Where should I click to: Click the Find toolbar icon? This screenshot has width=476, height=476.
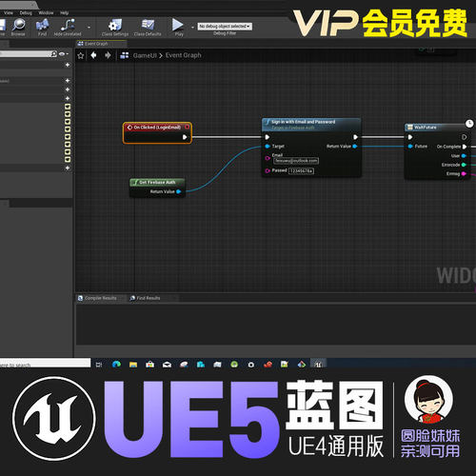coord(42,27)
